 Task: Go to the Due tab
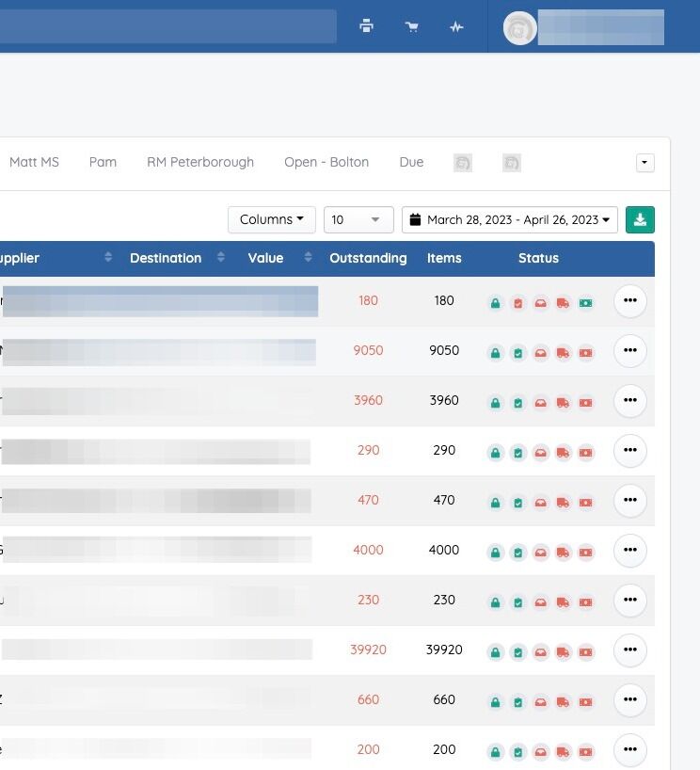(411, 162)
